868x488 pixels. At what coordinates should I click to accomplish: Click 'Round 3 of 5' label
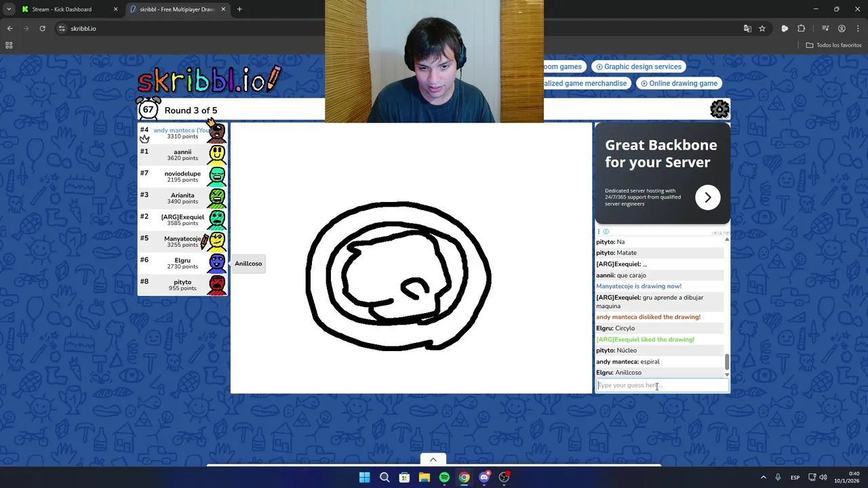[191, 110]
